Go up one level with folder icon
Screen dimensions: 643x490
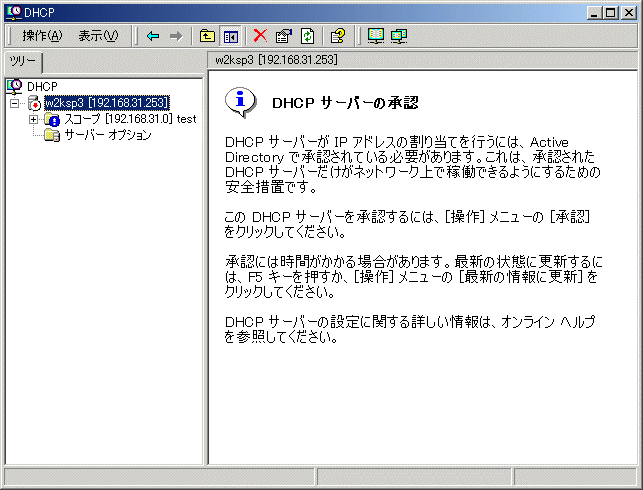click(207, 36)
